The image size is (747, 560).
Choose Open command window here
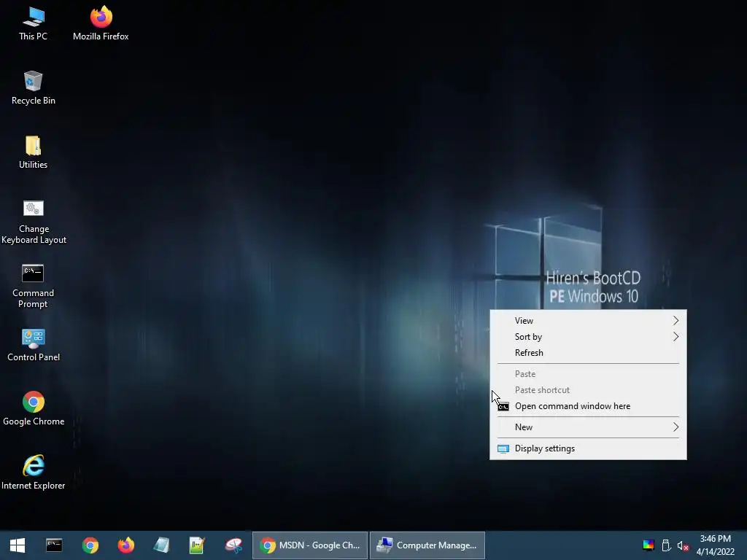coord(588,406)
